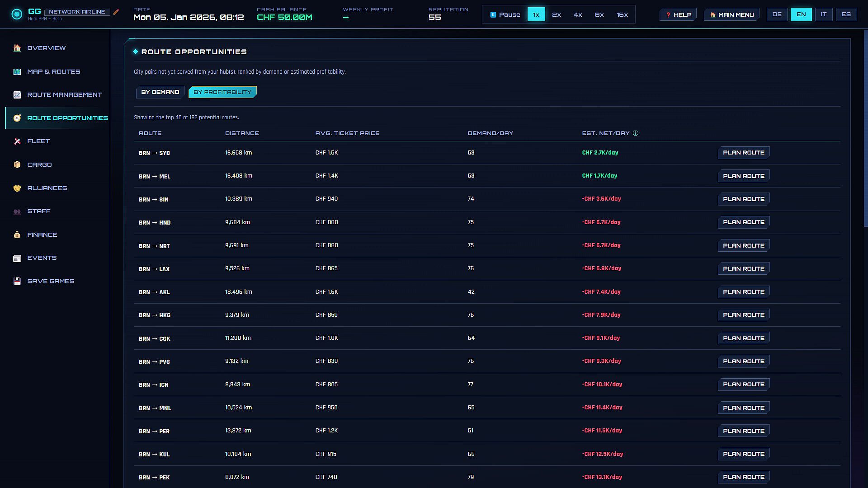The image size is (868, 488).
Task: Plan route for BRN → MEL
Action: [x=744, y=176]
